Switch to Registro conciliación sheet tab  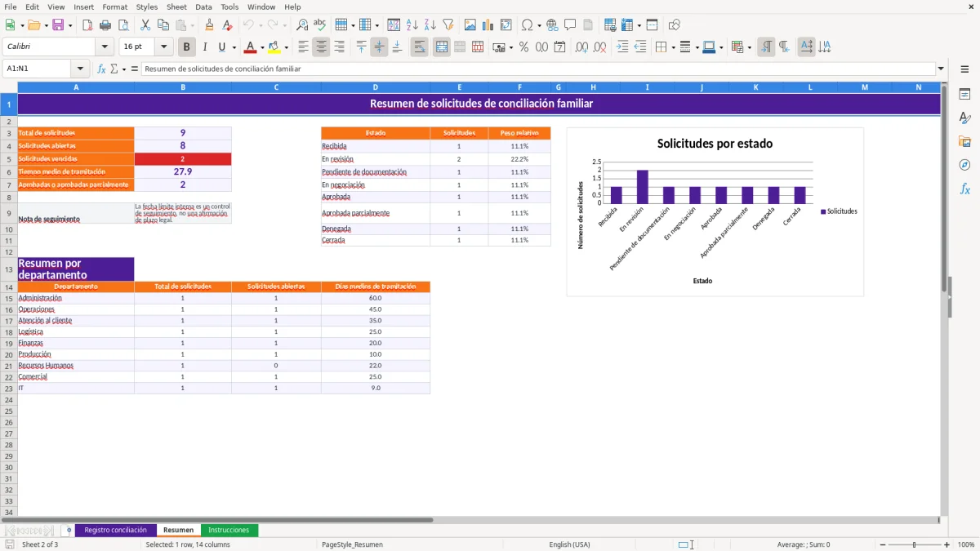pyautogui.click(x=115, y=531)
